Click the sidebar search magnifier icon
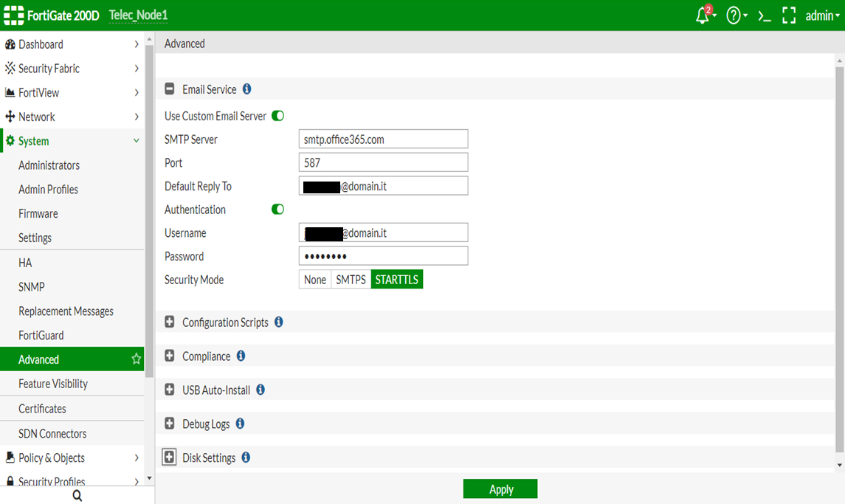Screen dimensions: 845x504 [x=77, y=496]
